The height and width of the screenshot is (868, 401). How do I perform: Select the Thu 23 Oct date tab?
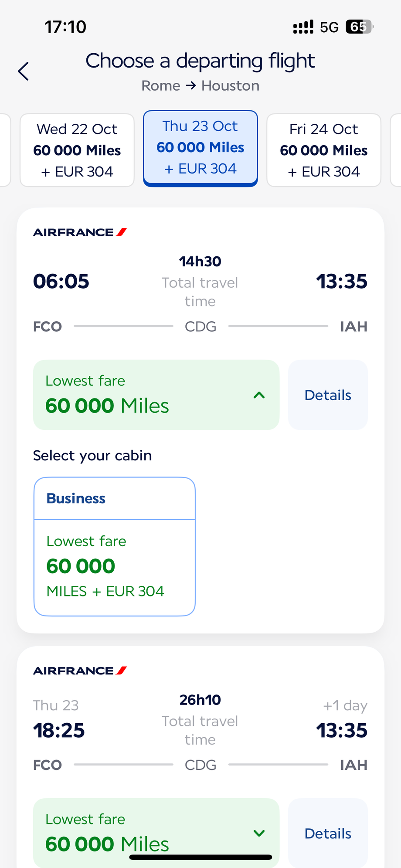point(200,148)
